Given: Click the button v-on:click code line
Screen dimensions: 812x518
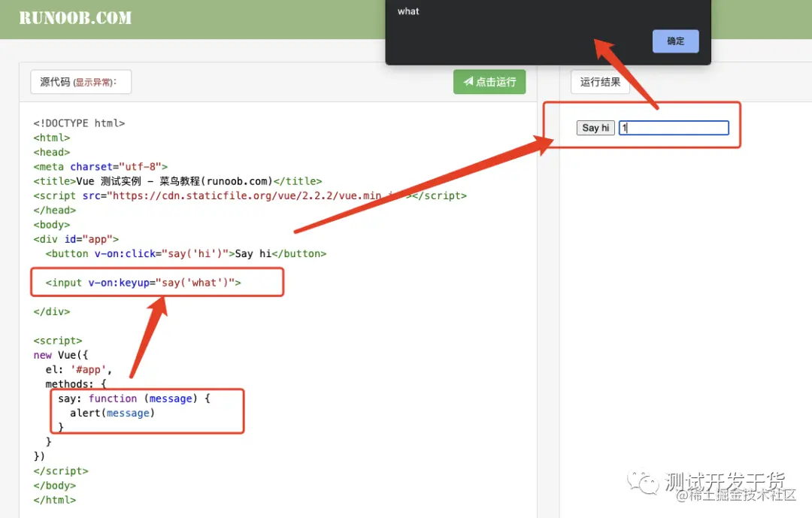Looking at the screenshot, I should [x=186, y=254].
